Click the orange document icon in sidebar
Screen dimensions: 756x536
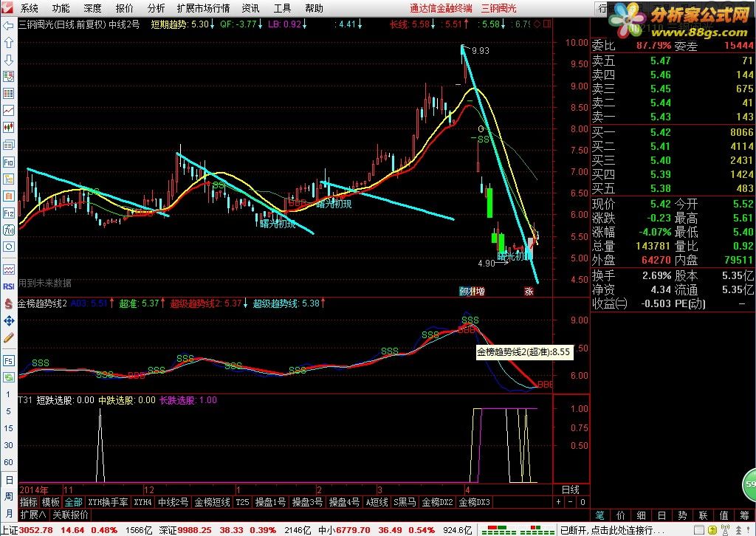click(x=8, y=196)
